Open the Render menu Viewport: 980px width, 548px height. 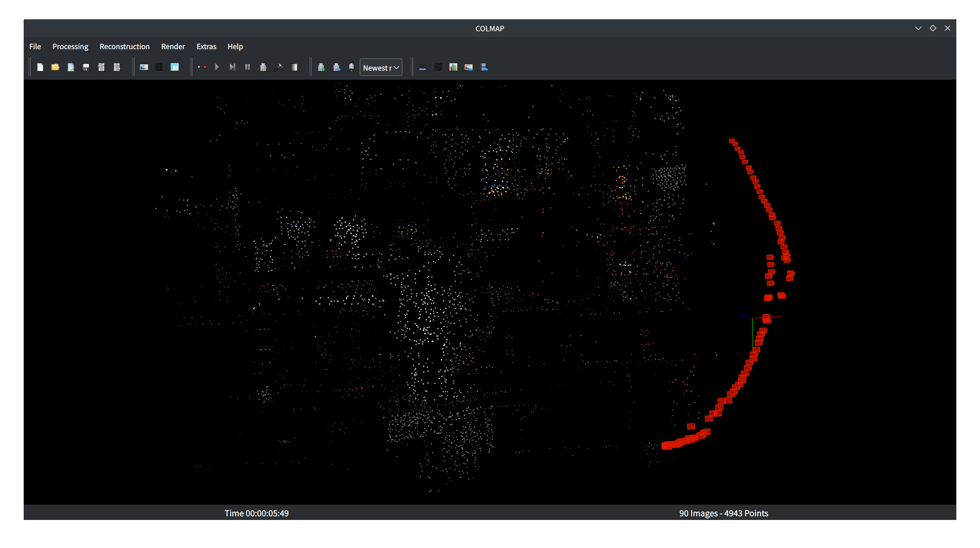[x=173, y=46]
